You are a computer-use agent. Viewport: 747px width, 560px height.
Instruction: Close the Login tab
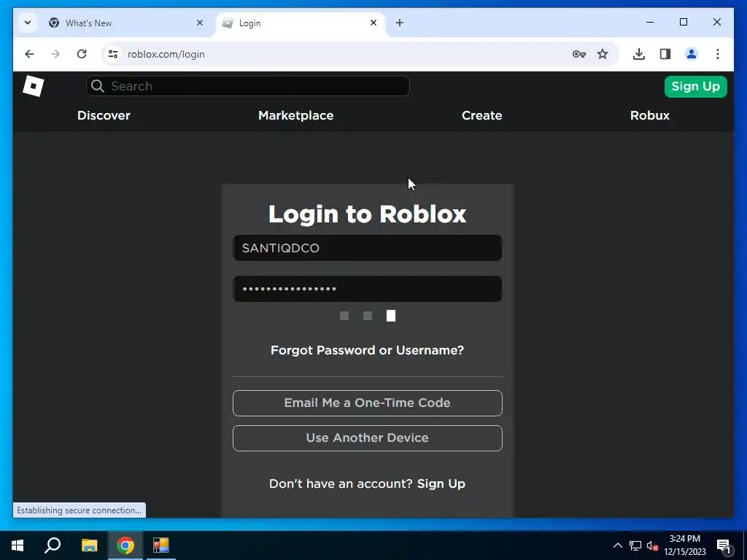[x=373, y=23]
